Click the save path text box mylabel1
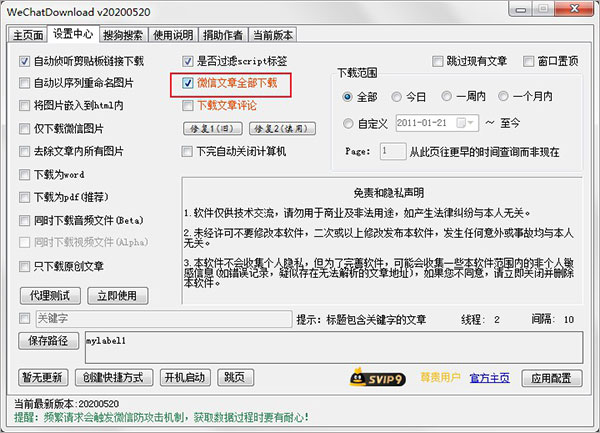The image size is (600, 433). (334, 347)
